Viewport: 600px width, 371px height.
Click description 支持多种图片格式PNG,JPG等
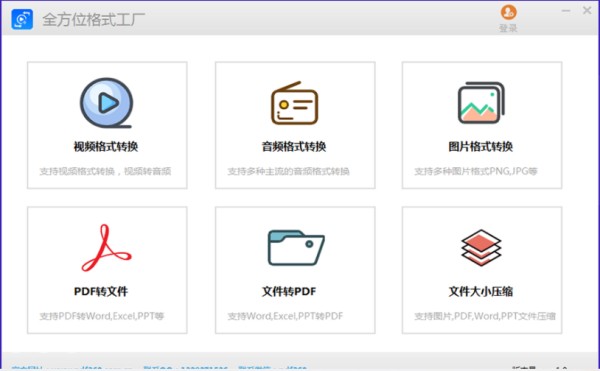(476, 171)
